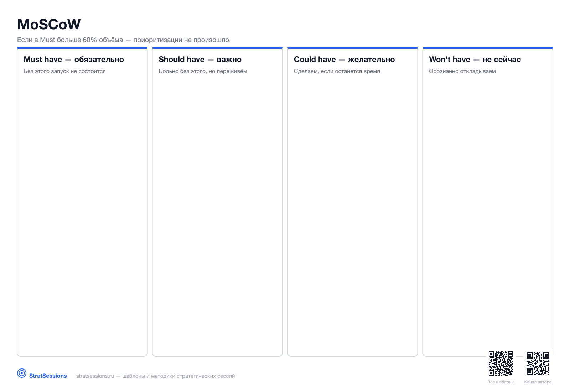Viewport: 570px width, 392px height.
Task: Click the "Канал автора" caption
Action: (538, 382)
